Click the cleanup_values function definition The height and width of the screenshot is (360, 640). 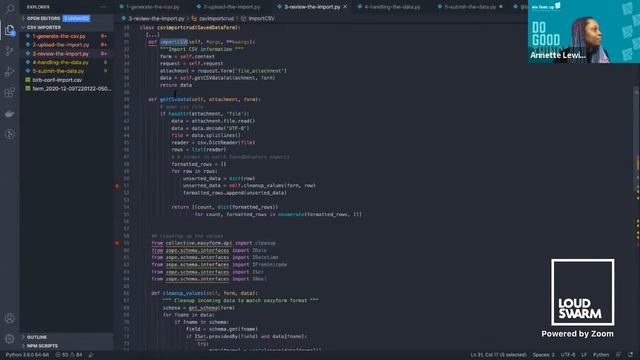tap(184, 293)
